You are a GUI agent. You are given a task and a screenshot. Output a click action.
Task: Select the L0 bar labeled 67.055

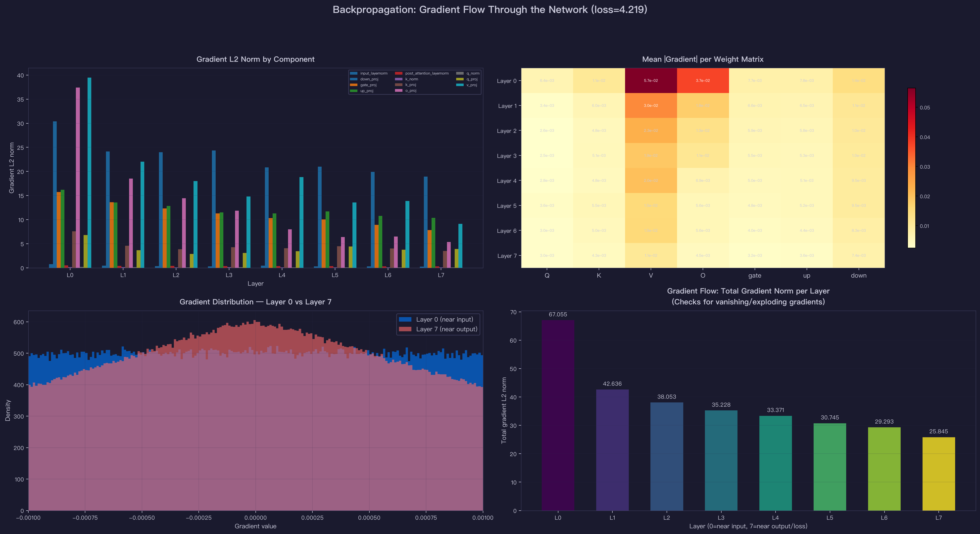[x=558, y=415]
